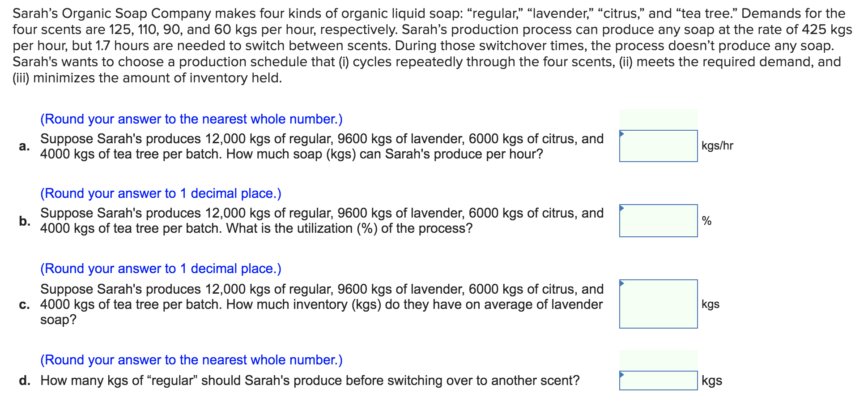The width and height of the screenshot is (868, 402).
Task: Click the utilization percentage input for part b
Action: [x=658, y=220]
